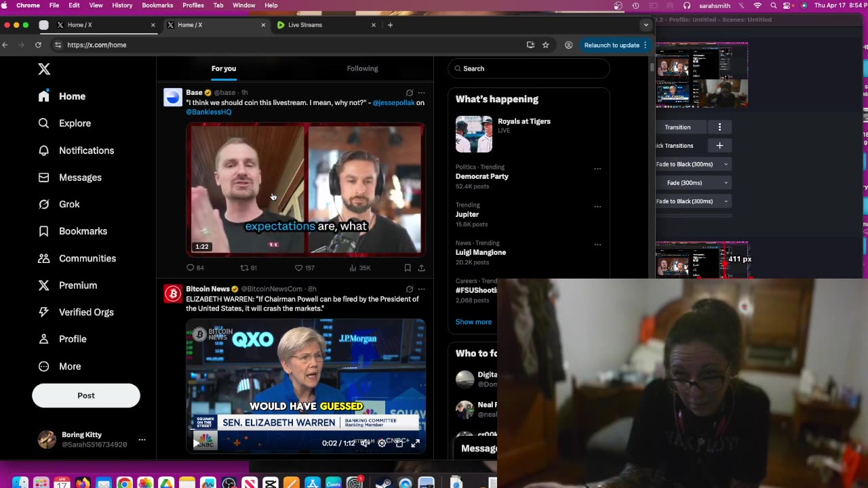
Task: Open Home in X sidebar
Action: click(62, 96)
